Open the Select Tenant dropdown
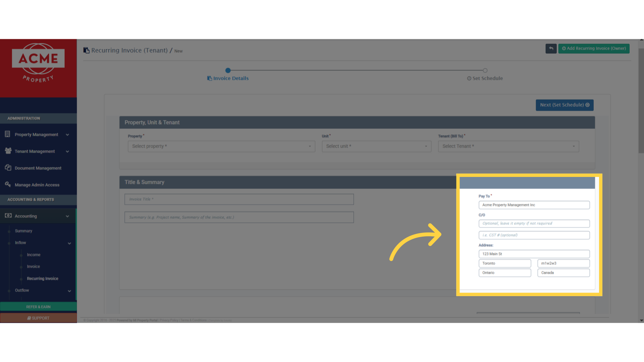This screenshot has width=644, height=362. pos(508,146)
